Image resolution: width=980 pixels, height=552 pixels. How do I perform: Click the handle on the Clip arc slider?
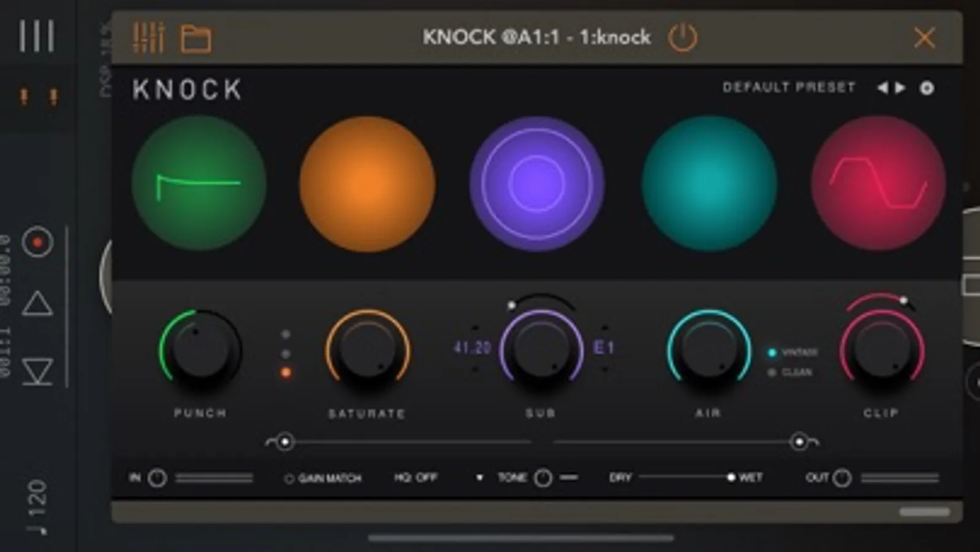click(903, 300)
